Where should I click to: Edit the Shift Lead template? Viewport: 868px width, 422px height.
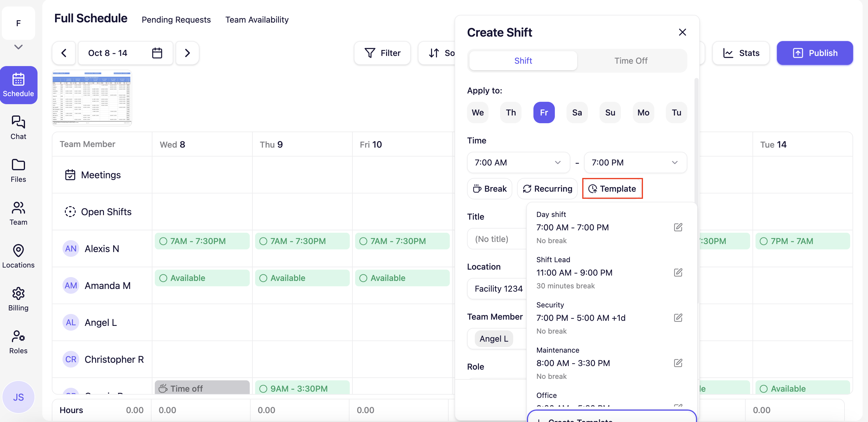pos(677,273)
